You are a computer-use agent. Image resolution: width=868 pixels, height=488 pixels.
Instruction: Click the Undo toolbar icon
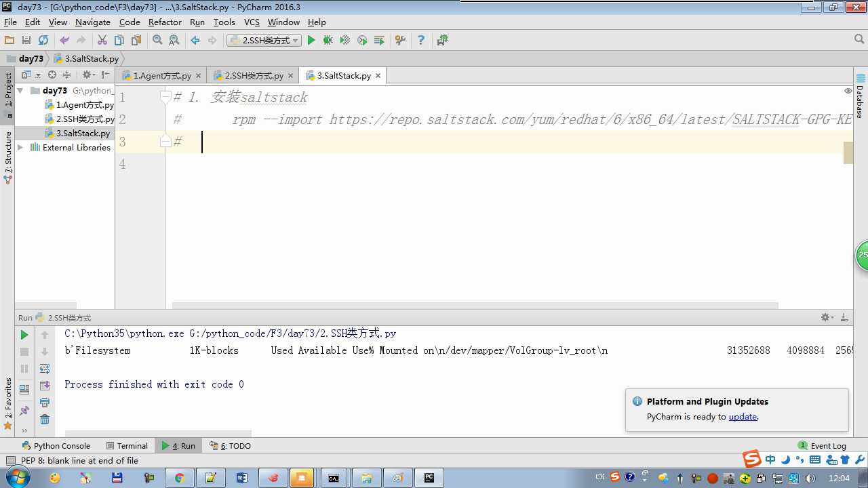[64, 41]
